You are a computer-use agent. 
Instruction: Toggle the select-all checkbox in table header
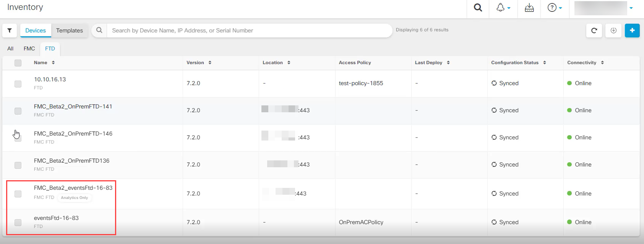point(18,63)
